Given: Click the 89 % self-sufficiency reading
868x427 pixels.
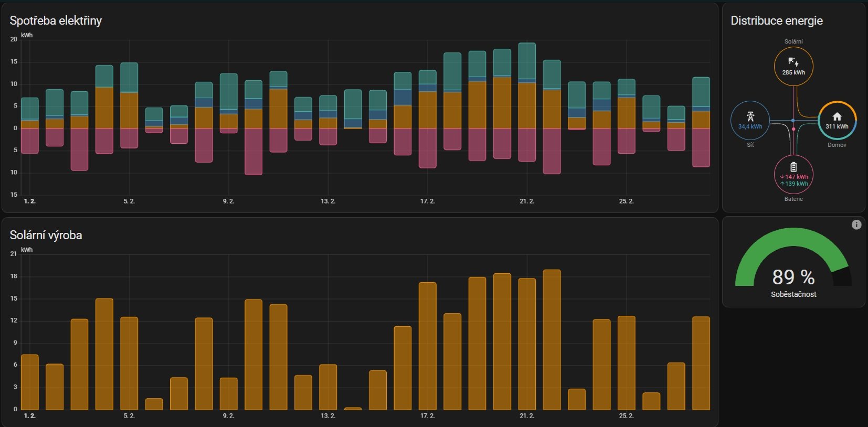Looking at the screenshot, I should (793, 277).
